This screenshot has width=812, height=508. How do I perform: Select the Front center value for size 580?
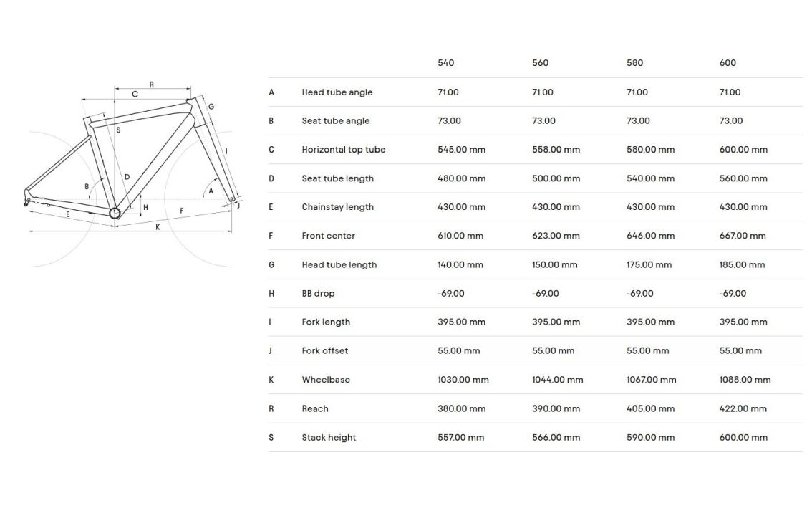[650, 236]
